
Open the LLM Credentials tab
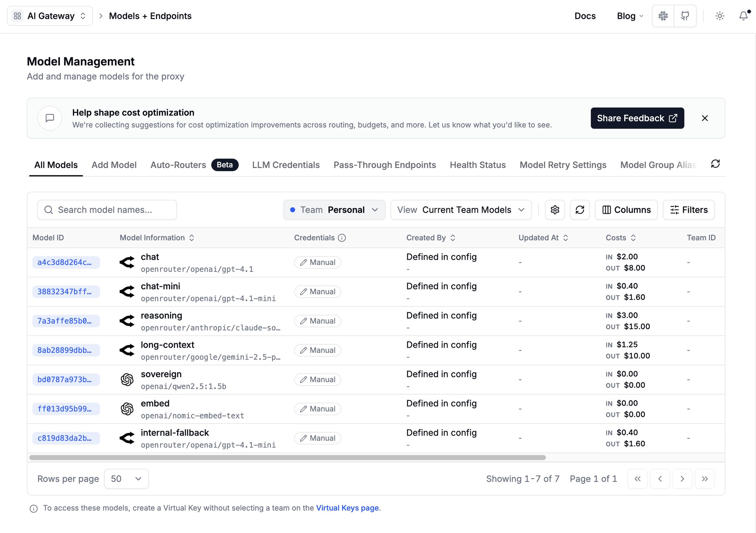pos(286,165)
